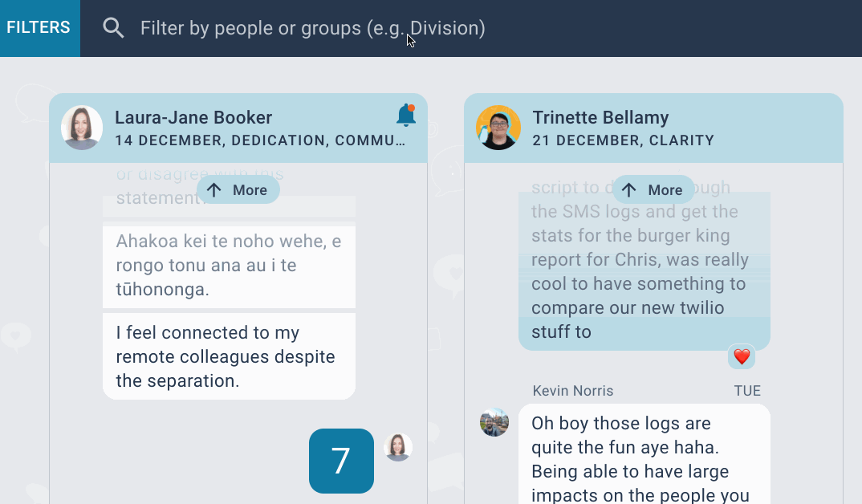This screenshot has height=504, width=862.
Task: Open Laura-Jane Booker's profile avatar
Action: [x=82, y=128]
